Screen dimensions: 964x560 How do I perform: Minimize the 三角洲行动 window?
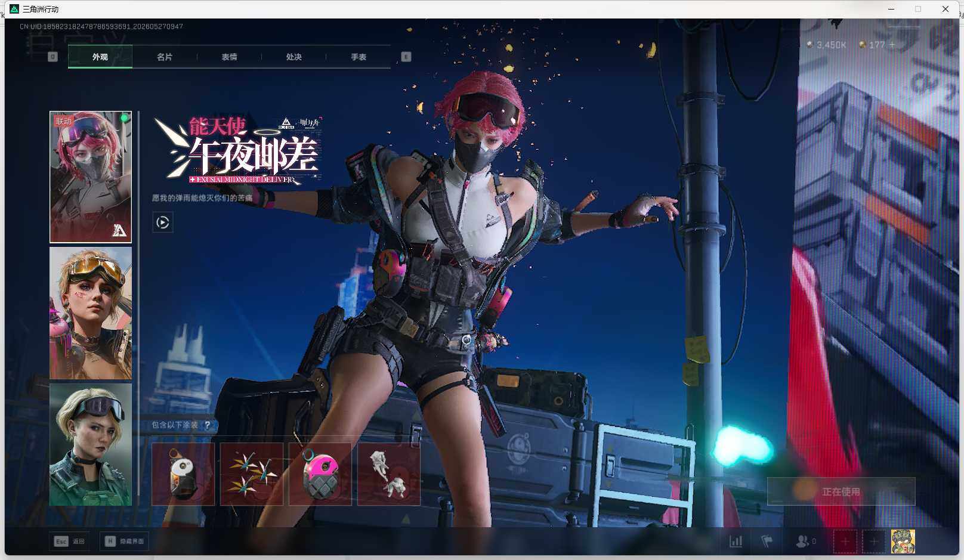pos(891,9)
